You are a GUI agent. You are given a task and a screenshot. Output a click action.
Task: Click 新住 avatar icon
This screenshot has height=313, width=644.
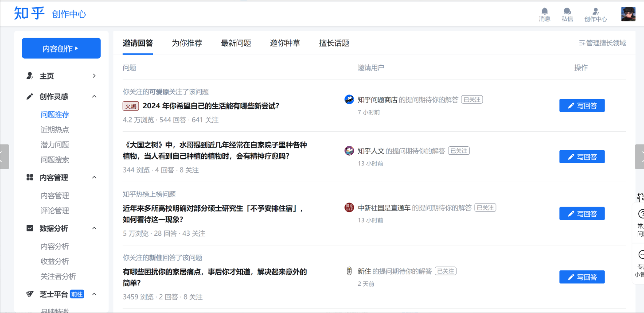349,271
